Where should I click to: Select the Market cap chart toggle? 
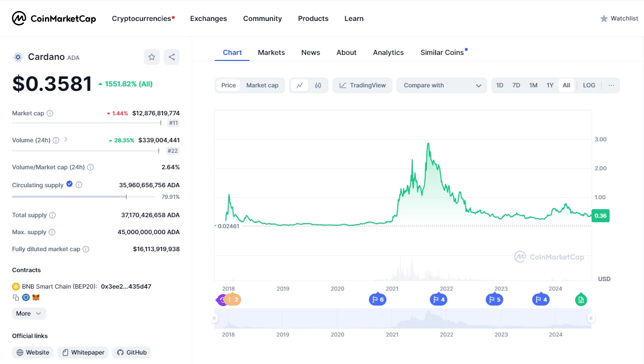click(x=262, y=85)
